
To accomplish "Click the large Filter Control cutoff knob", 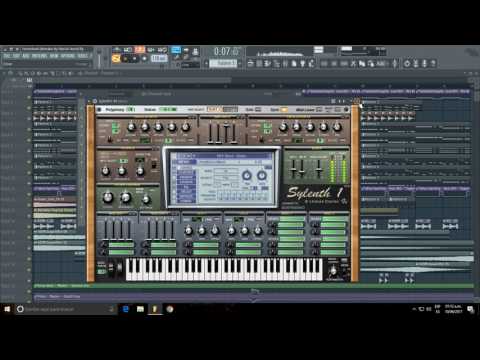I will (107, 197).
